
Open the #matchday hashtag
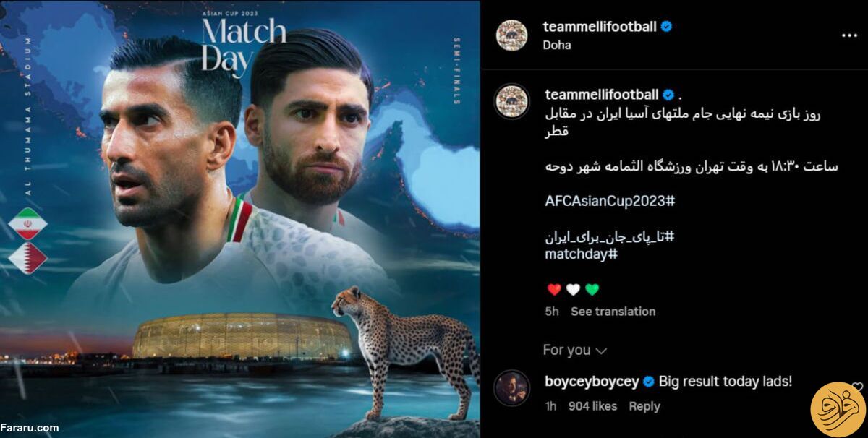pyautogui.click(x=581, y=254)
